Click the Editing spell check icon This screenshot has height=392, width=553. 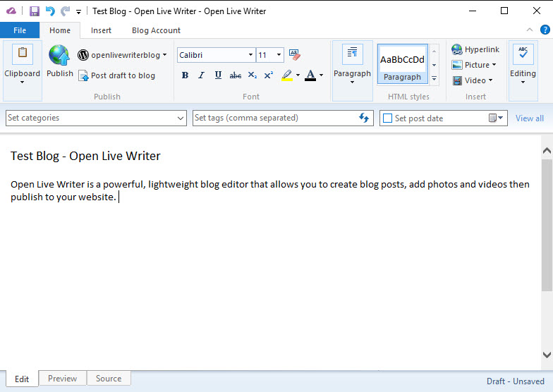(x=523, y=54)
